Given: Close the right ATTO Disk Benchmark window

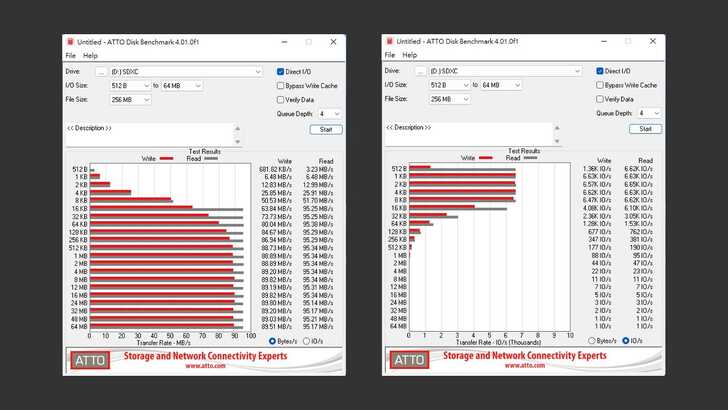Looking at the screenshot, I should coord(653,41).
